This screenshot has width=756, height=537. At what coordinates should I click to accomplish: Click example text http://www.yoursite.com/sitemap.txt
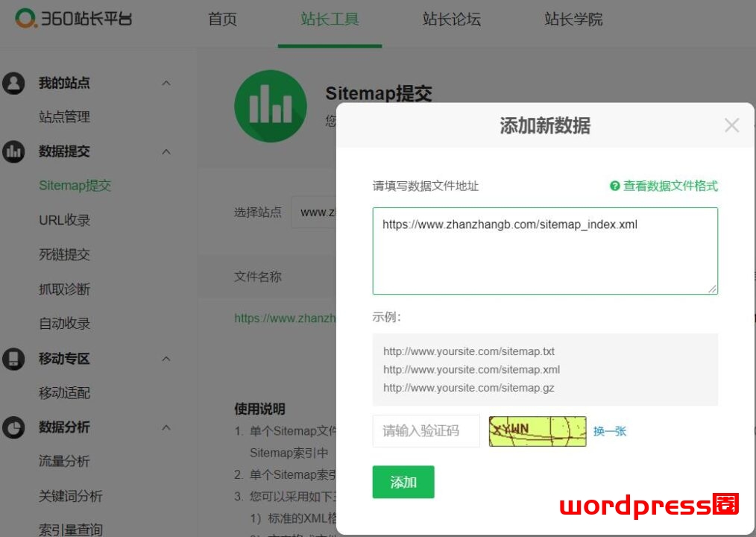click(469, 351)
